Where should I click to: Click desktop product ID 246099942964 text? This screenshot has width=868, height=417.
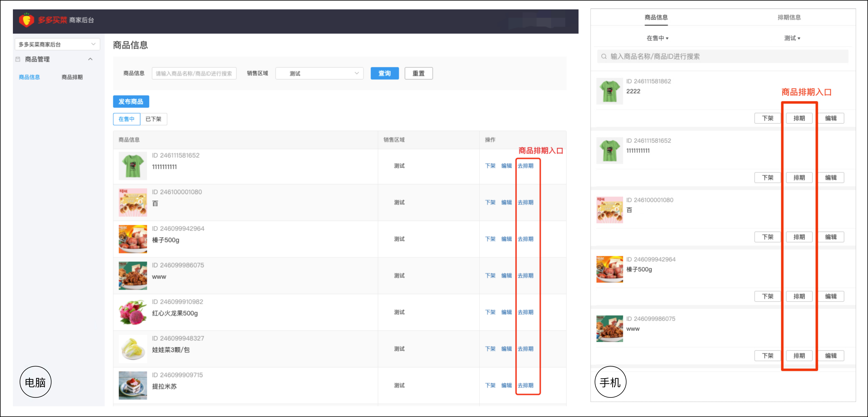[x=178, y=229]
